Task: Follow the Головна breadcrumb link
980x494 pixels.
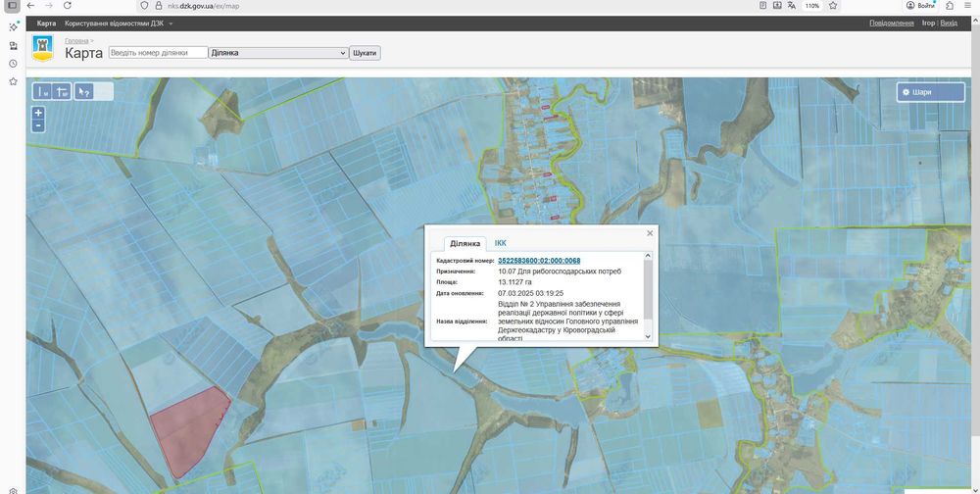Action: tap(76, 40)
